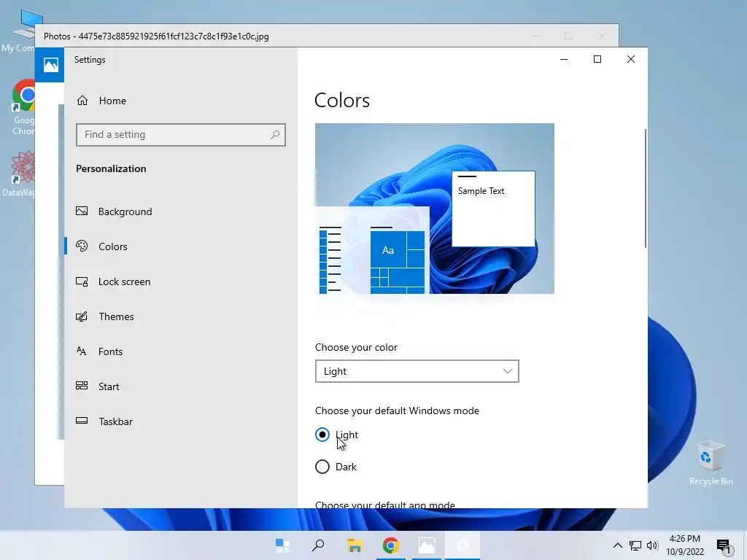Select the Google Chrome desktop shortcut

coord(23,108)
